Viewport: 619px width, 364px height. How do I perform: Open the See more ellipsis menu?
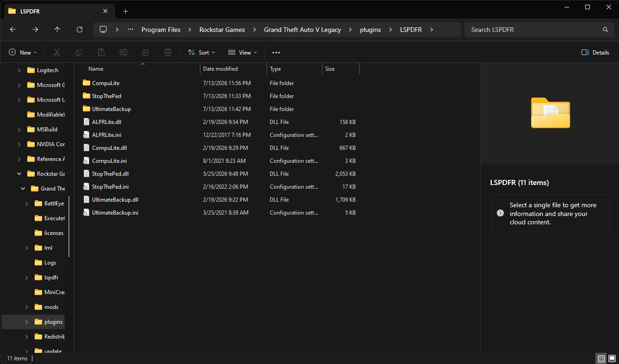pos(276,53)
